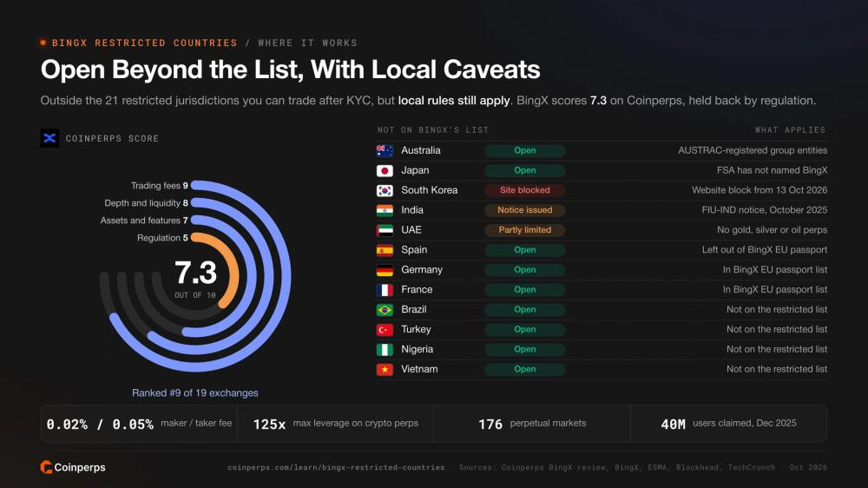Click FSA has not named BingX text
Screen dimensions: 868x488
(773, 170)
